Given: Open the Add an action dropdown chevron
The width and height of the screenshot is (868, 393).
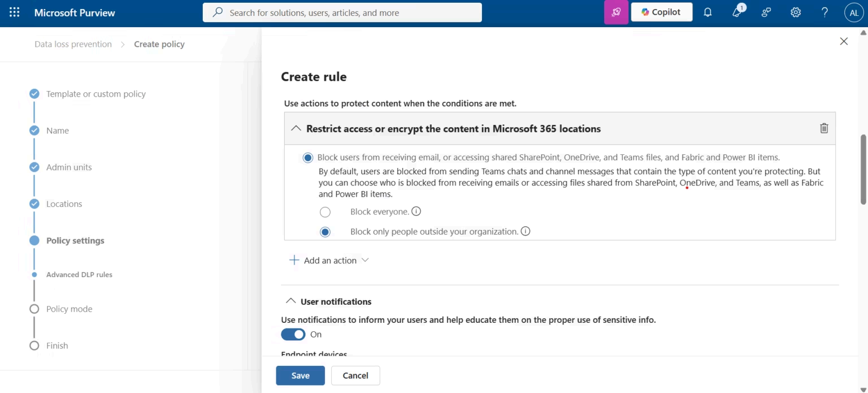Looking at the screenshot, I should pos(365,260).
